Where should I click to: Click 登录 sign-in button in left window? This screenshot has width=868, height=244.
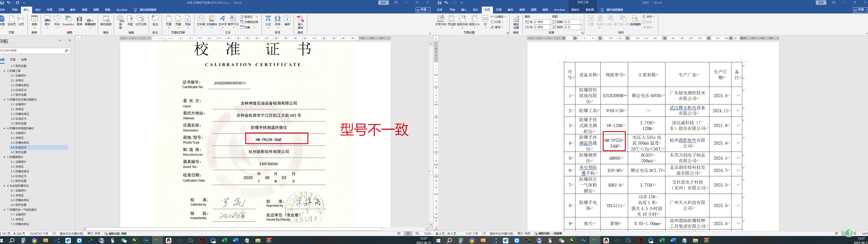coord(384,3)
